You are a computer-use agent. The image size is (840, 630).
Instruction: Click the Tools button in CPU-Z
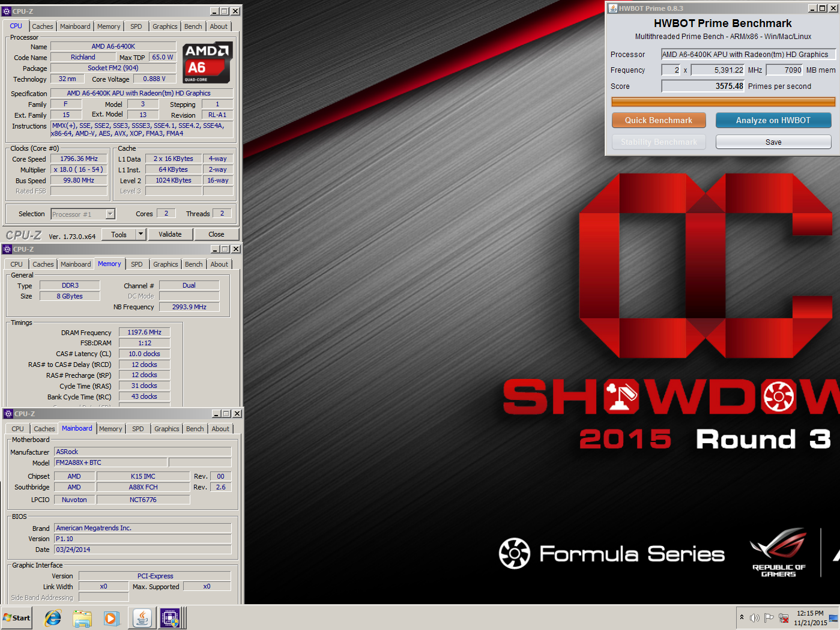[x=119, y=234]
